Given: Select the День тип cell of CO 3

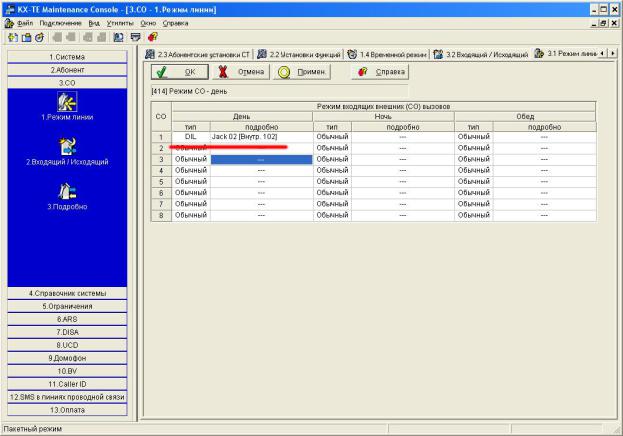Looking at the screenshot, I should pos(191,159).
